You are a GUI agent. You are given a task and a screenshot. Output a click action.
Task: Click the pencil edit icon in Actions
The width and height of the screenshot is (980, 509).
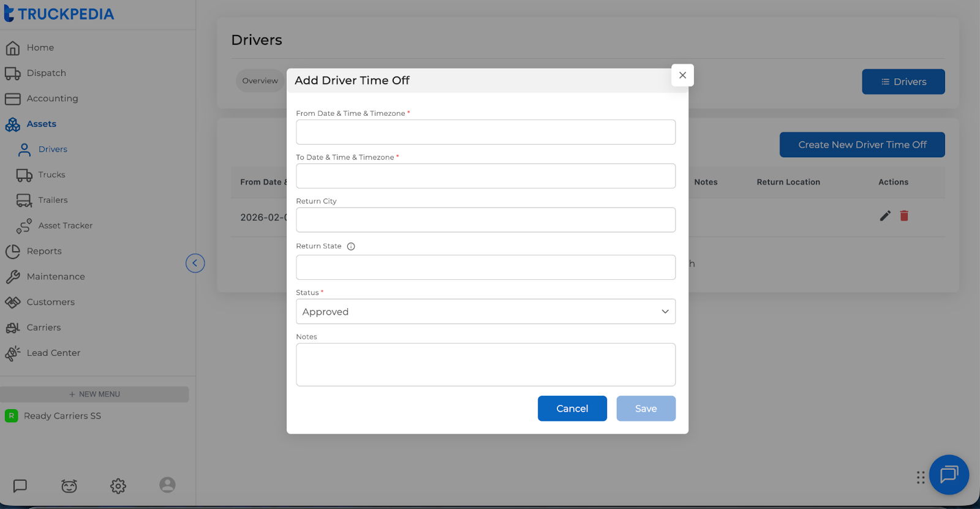[885, 216]
